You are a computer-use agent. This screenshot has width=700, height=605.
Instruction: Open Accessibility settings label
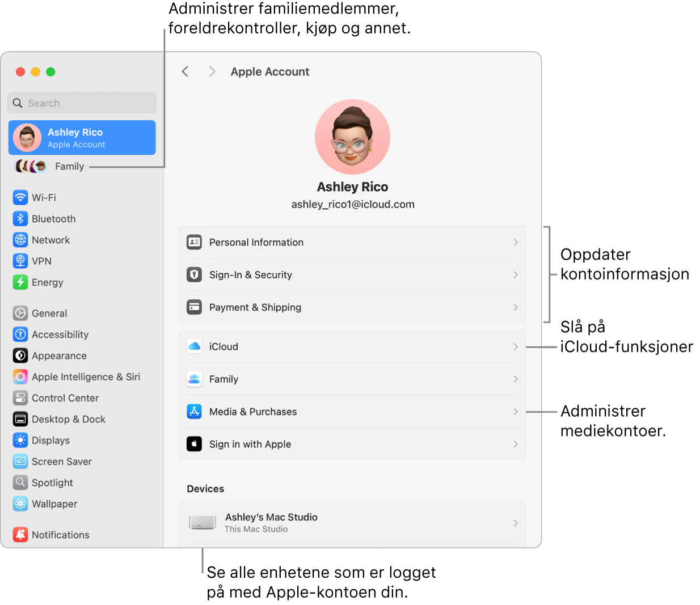click(60, 335)
